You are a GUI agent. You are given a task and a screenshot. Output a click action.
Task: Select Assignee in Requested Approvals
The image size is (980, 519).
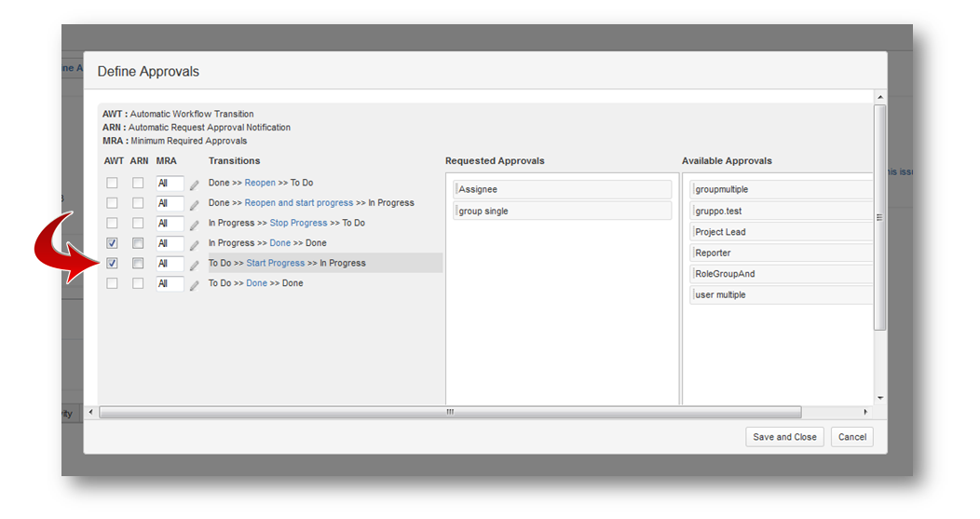tap(562, 190)
